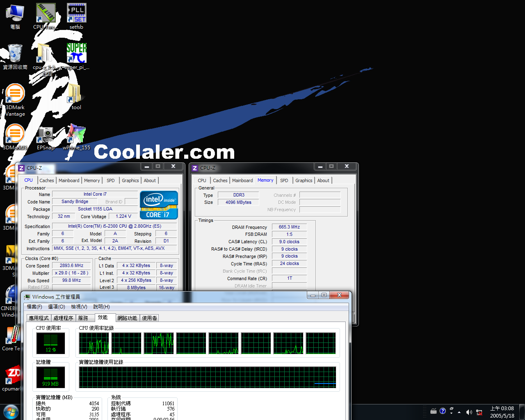525x420 pixels.
Task: Switch to 應用程式 tab in Task Manager
Action: click(39, 318)
